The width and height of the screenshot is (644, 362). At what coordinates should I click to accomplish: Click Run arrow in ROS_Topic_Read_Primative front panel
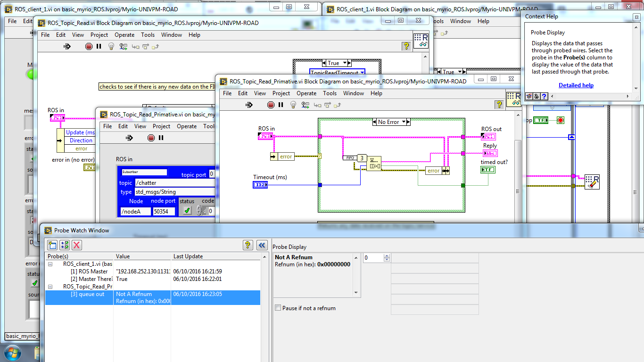tap(129, 138)
